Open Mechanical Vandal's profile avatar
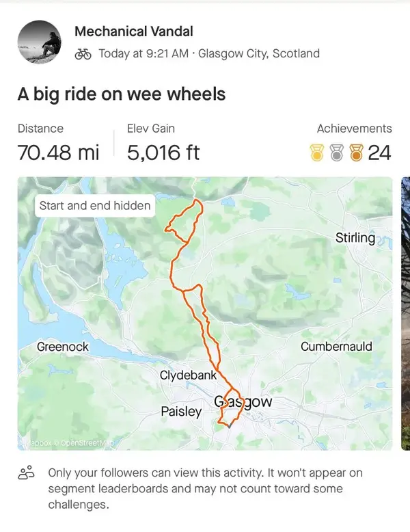 (x=40, y=42)
